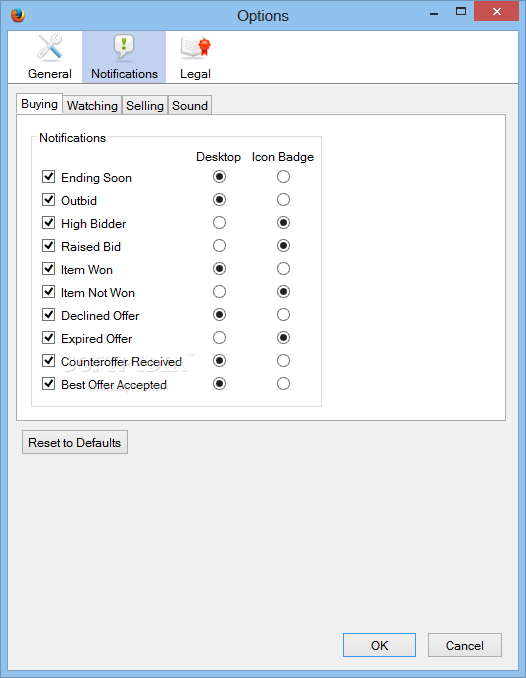Switch to the Selling tab
526x678 pixels.
pyautogui.click(x=144, y=106)
